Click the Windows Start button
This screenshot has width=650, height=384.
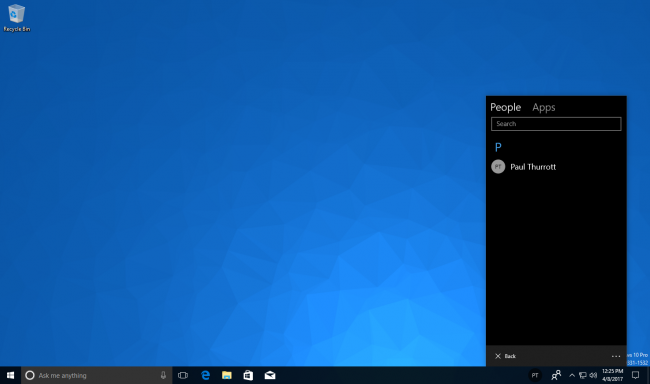tap(10, 375)
